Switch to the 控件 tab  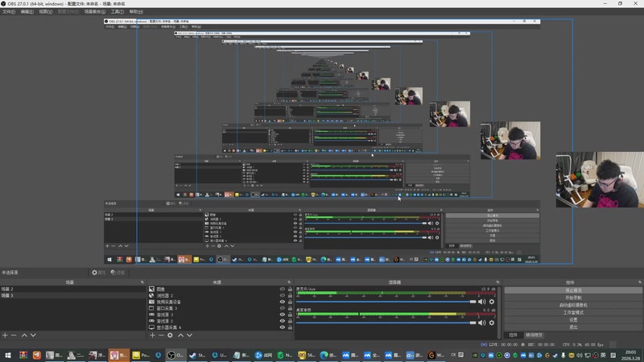tap(513, 335)
